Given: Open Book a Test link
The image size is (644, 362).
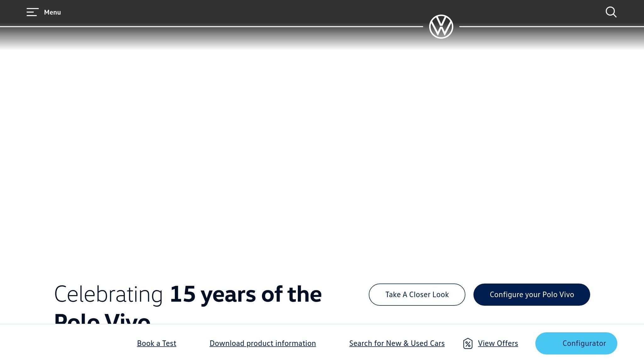Looking at the screenshot, I should tap(157, 343).
